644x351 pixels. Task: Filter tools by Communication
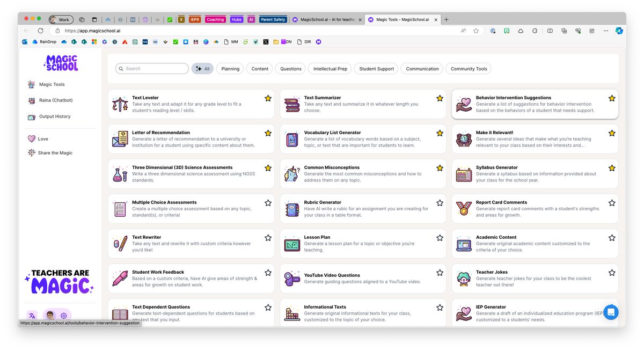[422, 69]
